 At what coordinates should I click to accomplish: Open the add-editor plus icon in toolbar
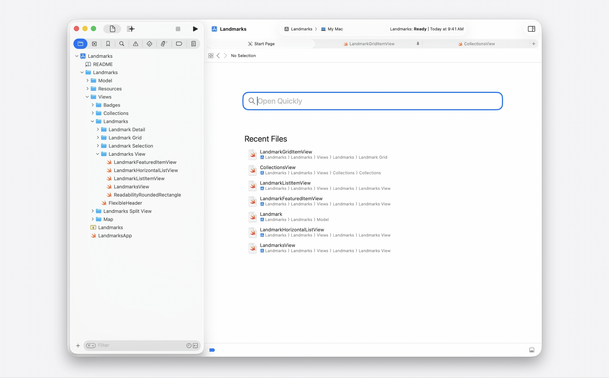(x=131, y=29)
